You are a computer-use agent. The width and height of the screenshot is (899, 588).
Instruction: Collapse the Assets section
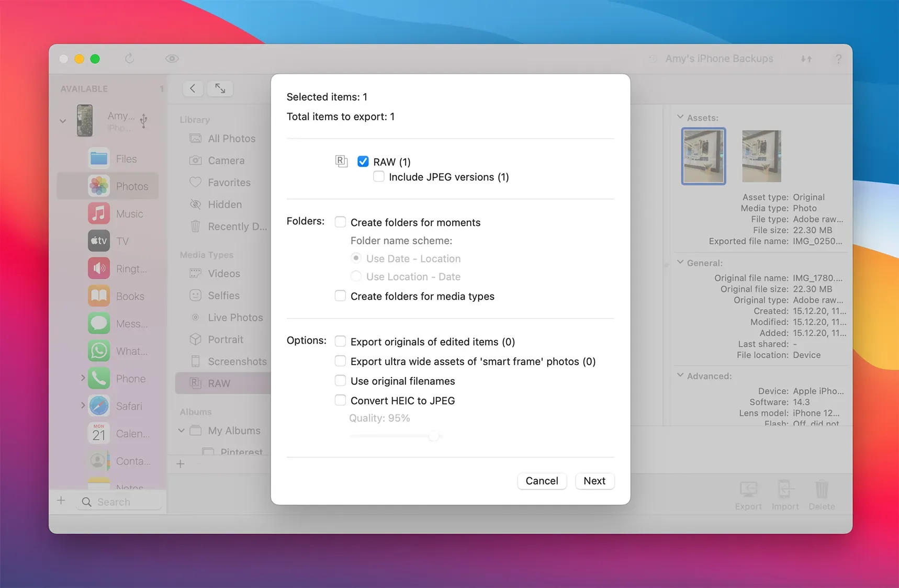pyautogui.click(x=680, y=117)
